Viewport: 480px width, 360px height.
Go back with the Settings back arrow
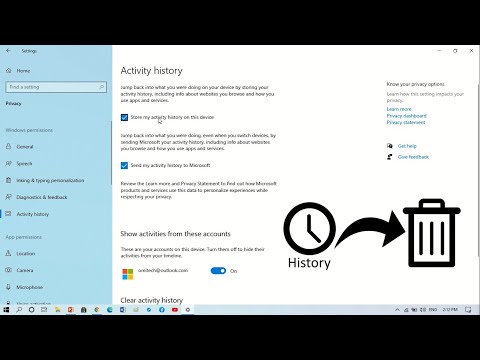(8, 51)
